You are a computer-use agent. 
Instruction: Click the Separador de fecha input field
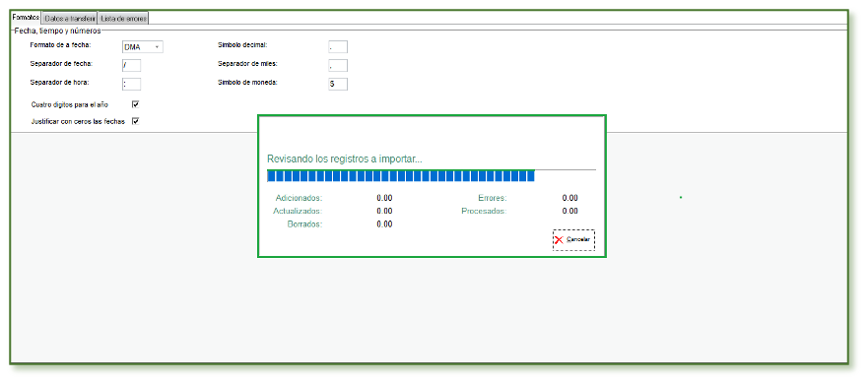point(132,66)
